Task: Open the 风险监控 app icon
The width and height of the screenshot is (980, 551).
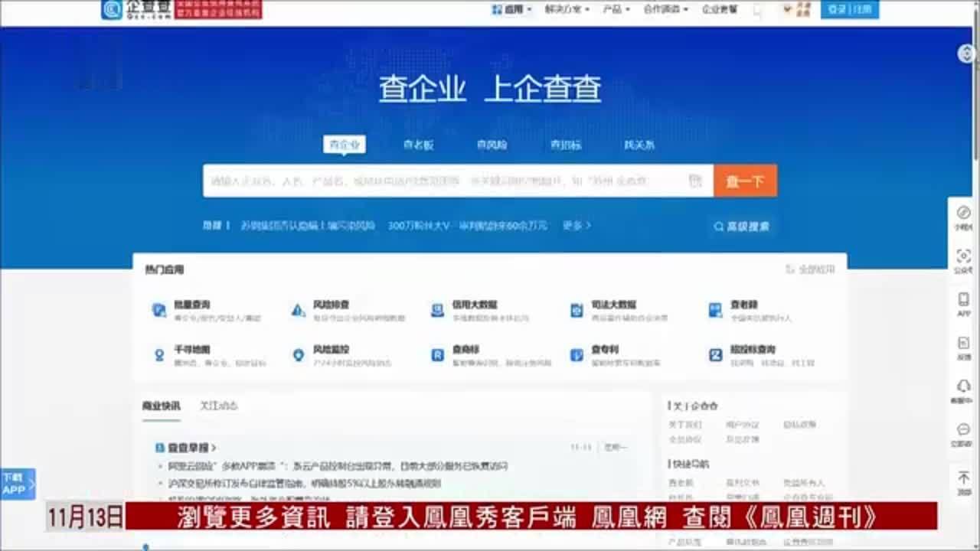Action: click(x=298, y=355)
